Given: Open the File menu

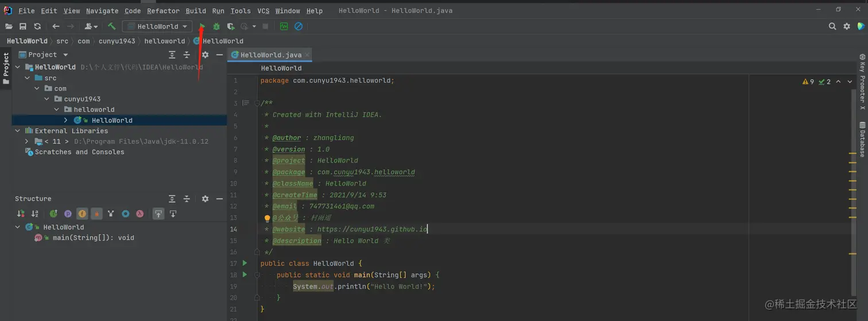Looking at the screenshot, I should (26, 11).
